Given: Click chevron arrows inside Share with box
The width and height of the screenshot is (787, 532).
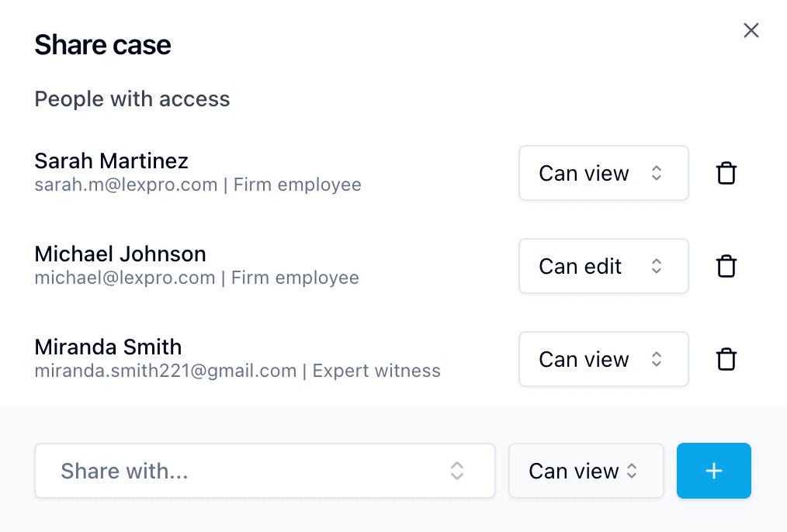Looking at the screenshot, I should coord(457,471).
